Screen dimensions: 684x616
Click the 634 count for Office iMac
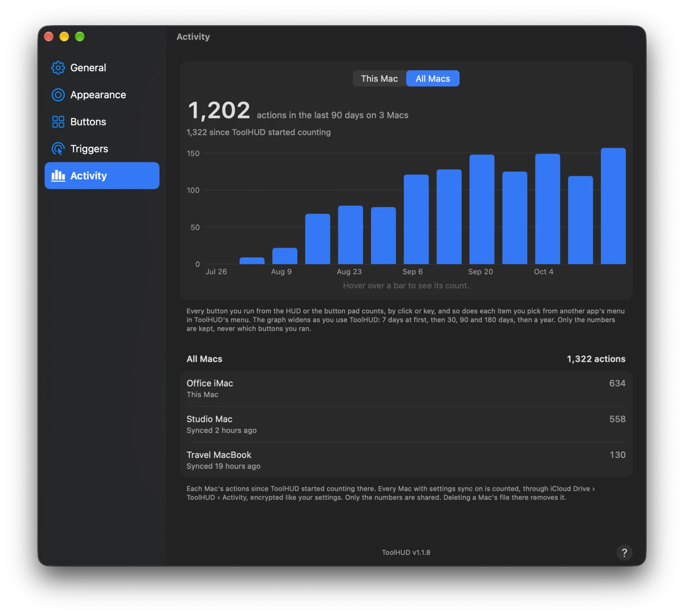(617, 383)
